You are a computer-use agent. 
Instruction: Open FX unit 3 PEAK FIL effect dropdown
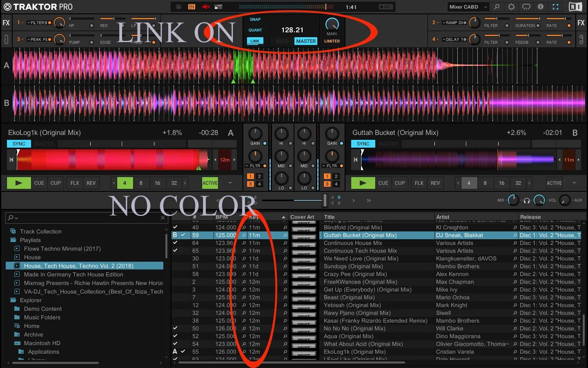(38, 39)
